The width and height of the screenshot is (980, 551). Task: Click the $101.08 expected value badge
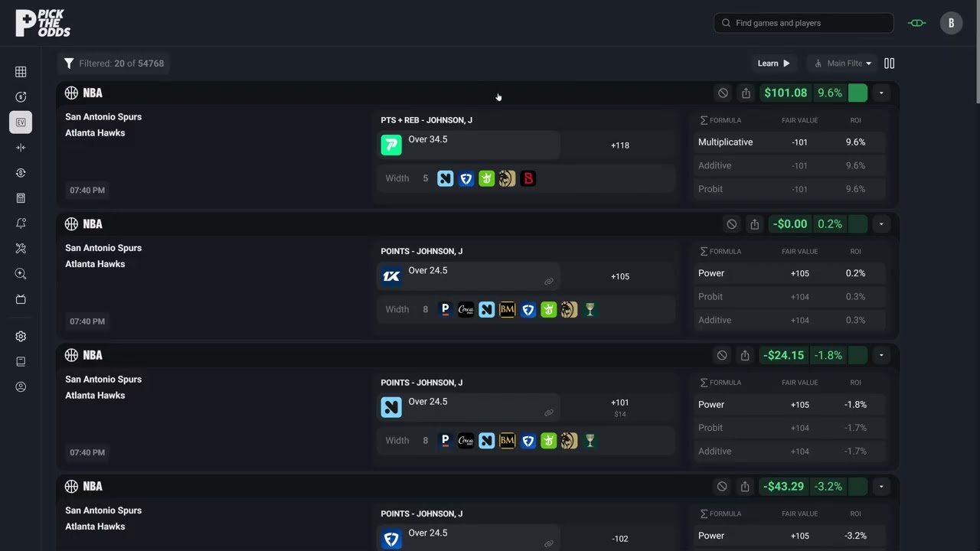point(786,93)
